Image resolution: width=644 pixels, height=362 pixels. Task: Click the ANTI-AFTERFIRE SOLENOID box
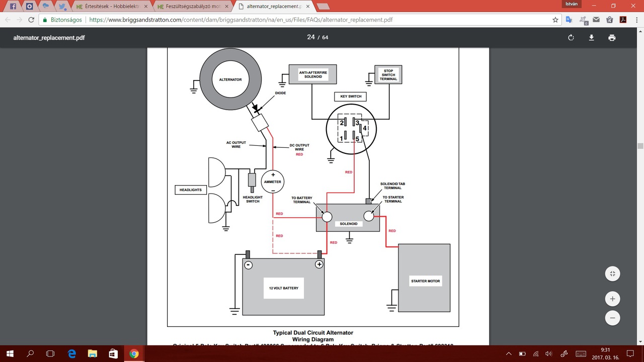click(313, 74)
